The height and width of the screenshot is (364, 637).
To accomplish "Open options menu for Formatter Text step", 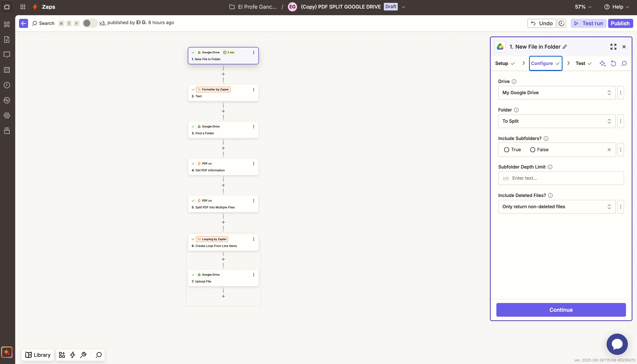I will (x=254, y=89).
